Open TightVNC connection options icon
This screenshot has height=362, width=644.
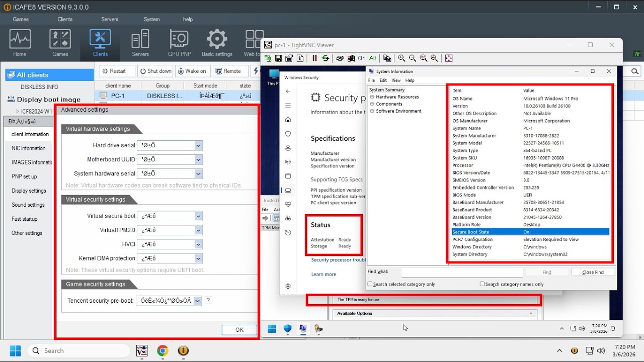coord(289,58)
